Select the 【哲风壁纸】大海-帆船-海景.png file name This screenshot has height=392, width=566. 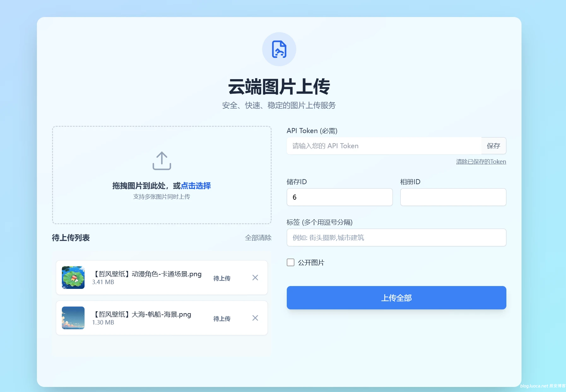(142, 314)
